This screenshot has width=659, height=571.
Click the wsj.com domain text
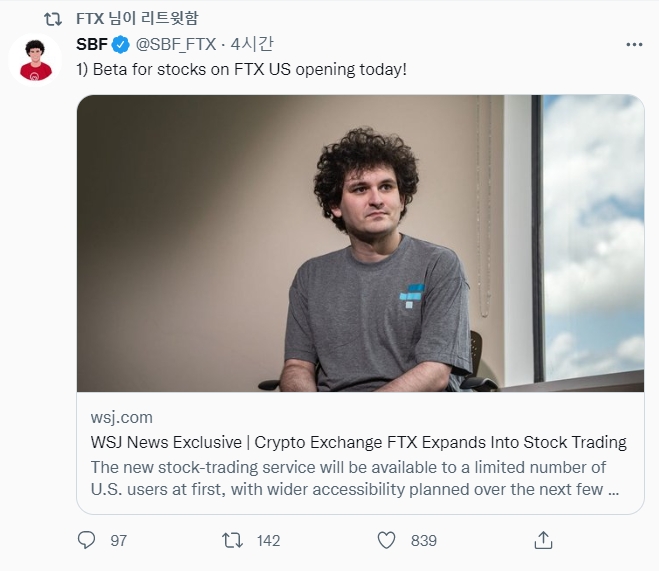[121, 417]
